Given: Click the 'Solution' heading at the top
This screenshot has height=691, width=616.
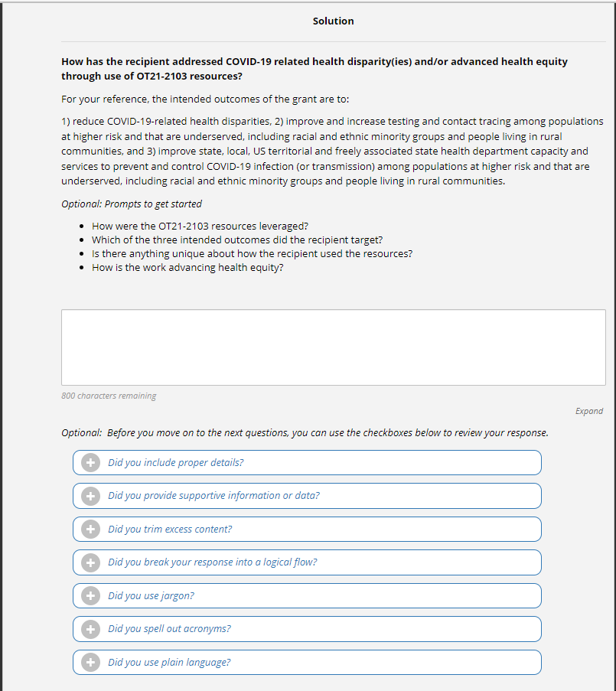Looking at the screenshot, I should coord(333,21).
